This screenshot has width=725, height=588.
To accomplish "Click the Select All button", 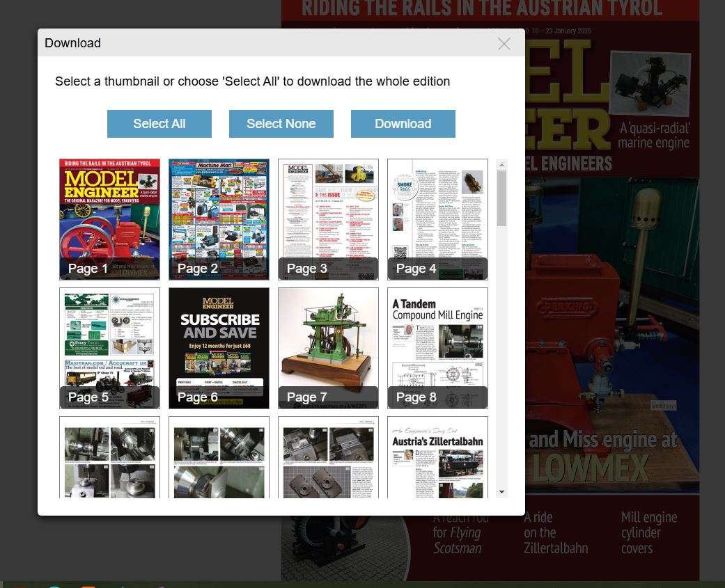I will 159,124.
